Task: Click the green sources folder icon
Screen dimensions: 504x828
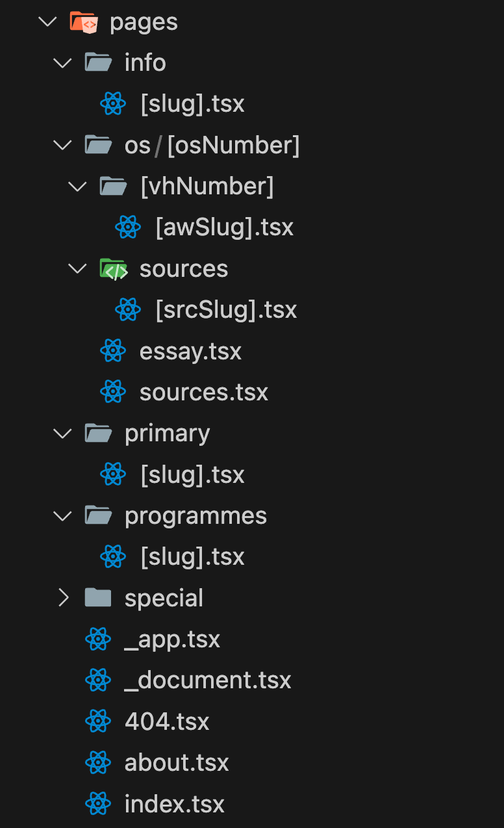Action: click(113, 268)
